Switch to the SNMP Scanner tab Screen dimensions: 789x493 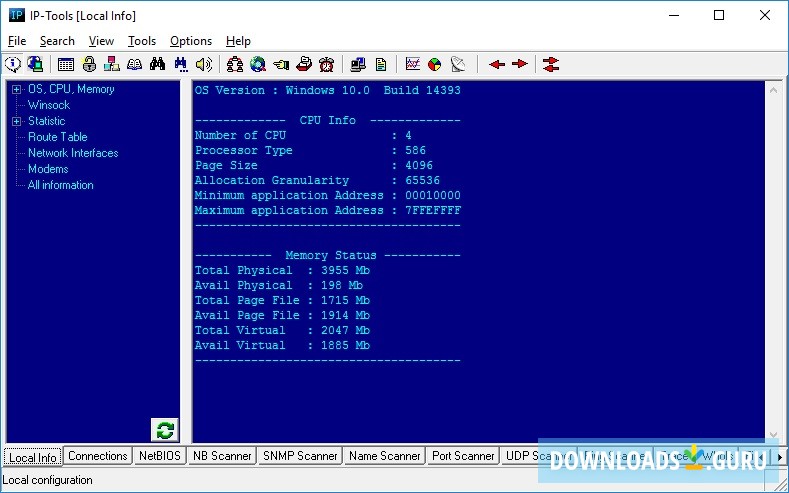[300, 456]
